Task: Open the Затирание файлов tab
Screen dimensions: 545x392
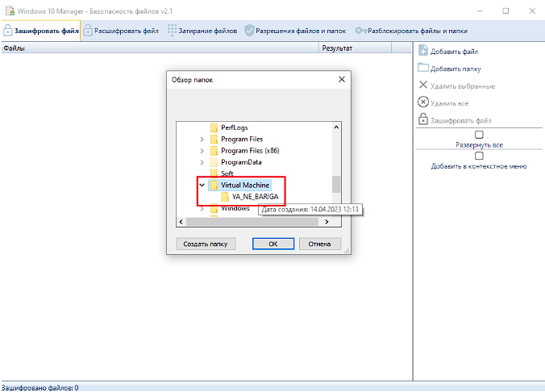Action: coord(202,31)
